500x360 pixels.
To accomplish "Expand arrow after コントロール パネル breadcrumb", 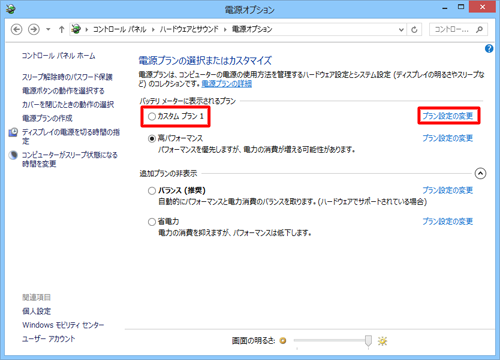I will click(153, 29).
